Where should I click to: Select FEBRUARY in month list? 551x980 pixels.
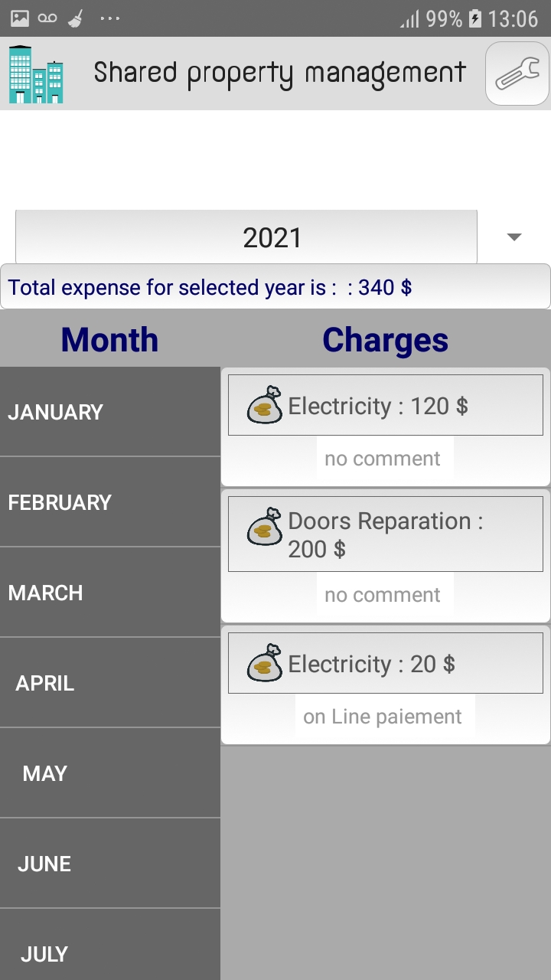pos(110,502)
